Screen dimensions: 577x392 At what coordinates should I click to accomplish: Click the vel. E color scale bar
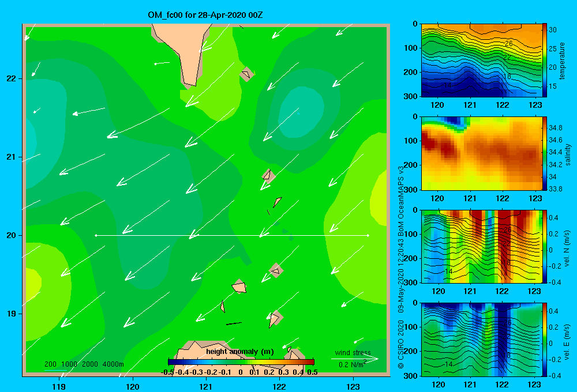[545, 340]
